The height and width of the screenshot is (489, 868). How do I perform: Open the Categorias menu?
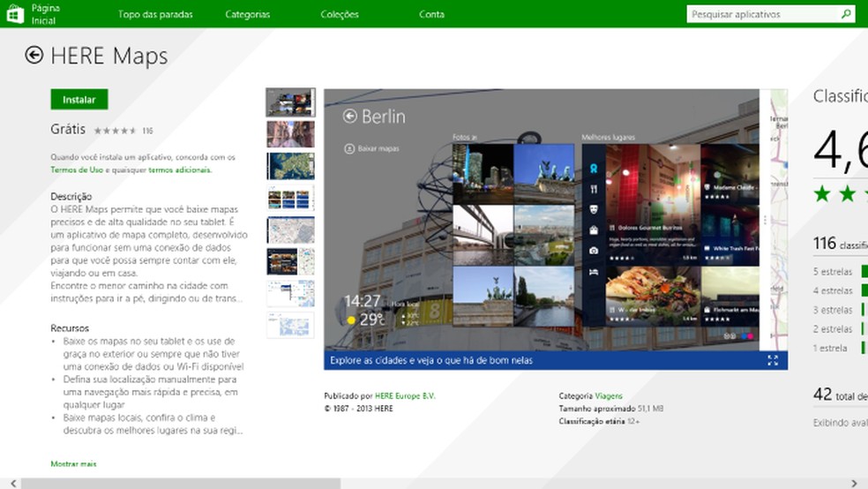(x=248, y=14)
